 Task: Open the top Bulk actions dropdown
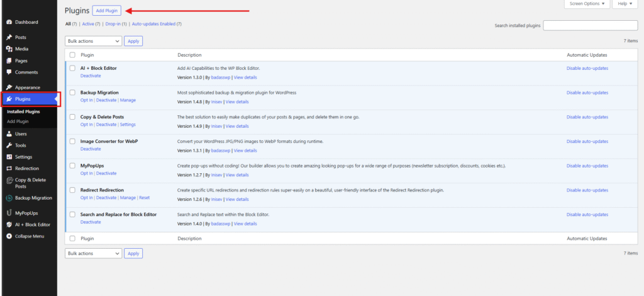93,41
